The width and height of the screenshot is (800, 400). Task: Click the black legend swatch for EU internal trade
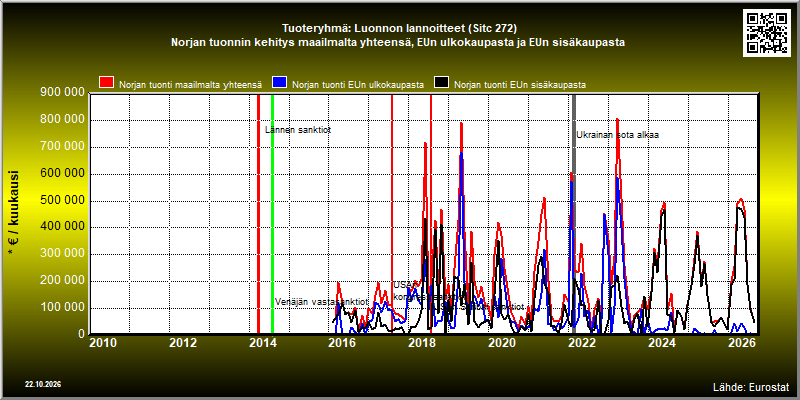click(x=441, y=83)
